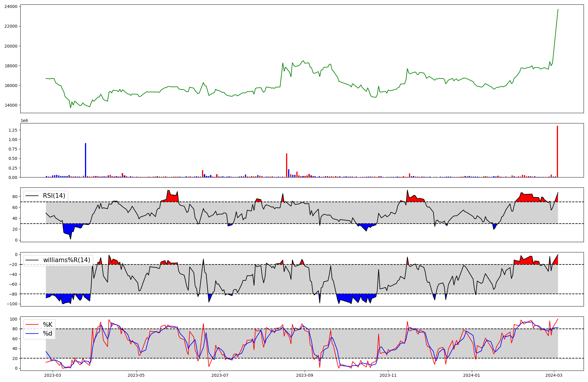Click the 2024-01 x-axis date label
Viewport: 588px width, 382px height.
click(x=472, y=375)
